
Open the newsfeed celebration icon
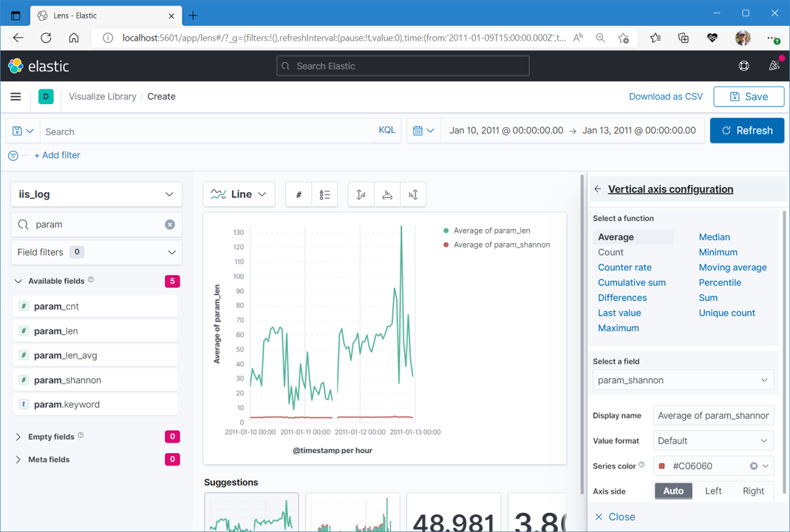(x=774, y=66)
